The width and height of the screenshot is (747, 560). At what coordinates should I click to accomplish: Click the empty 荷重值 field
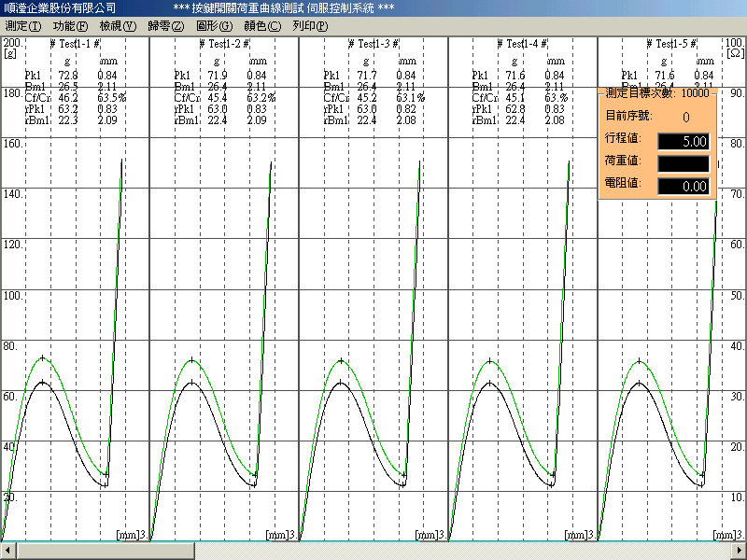pos(684,164)
